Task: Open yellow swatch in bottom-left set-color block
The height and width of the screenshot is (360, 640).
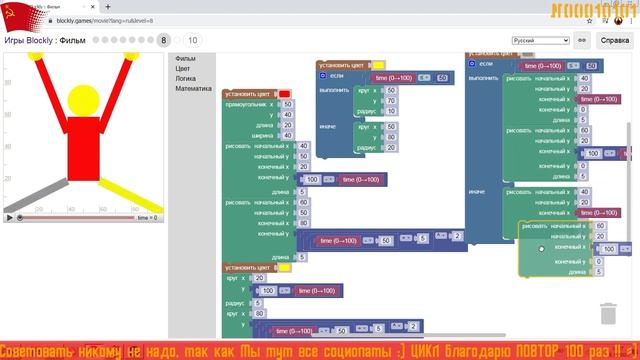Action: point(284,268)
